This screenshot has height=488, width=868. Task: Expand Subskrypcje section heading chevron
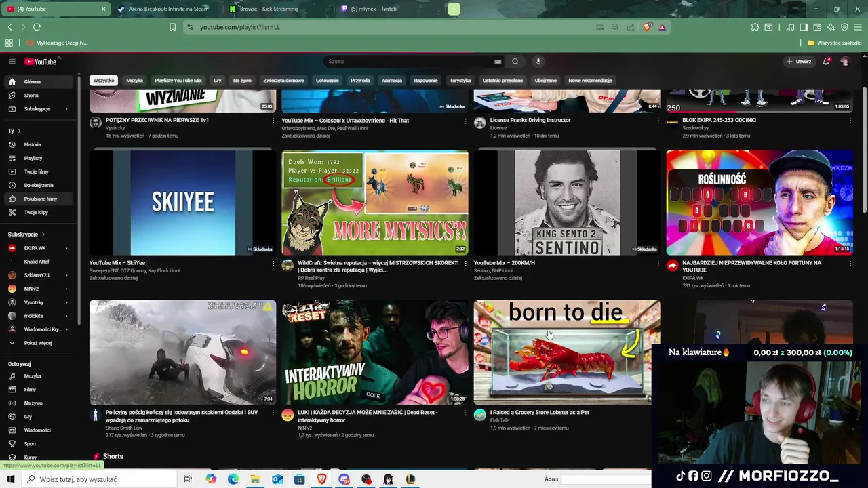(x=43, y=235)
